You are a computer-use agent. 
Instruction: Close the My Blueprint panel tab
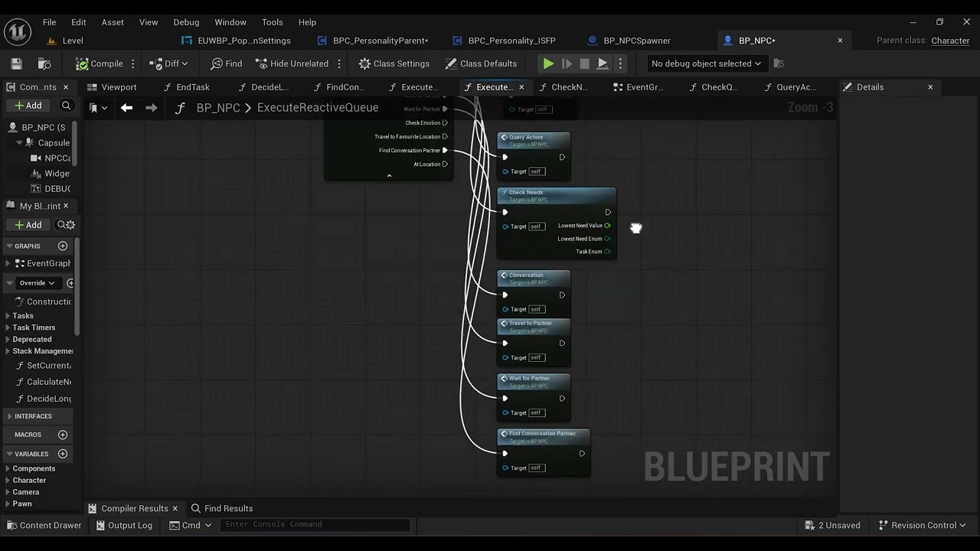[x=65, y=206]
